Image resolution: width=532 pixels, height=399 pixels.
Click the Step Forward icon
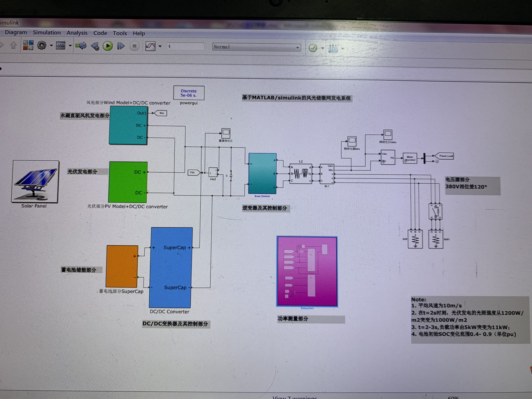tap(121, 46)
